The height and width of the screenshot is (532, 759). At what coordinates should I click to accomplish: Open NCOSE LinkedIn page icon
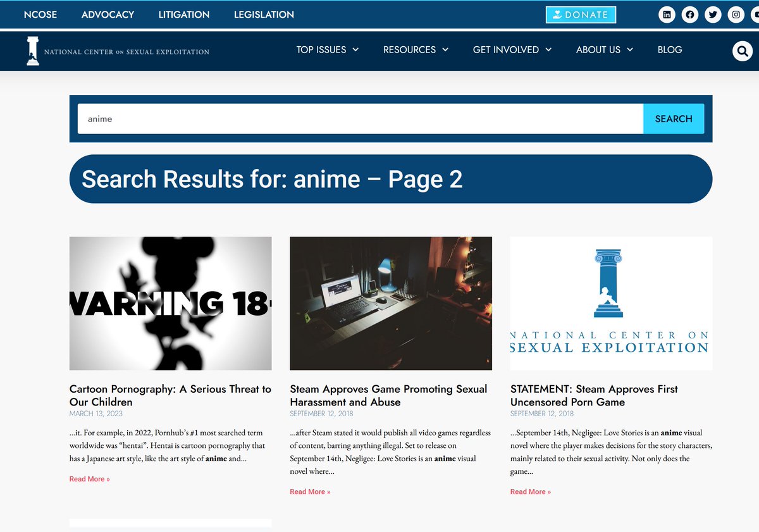coord(667,15)
